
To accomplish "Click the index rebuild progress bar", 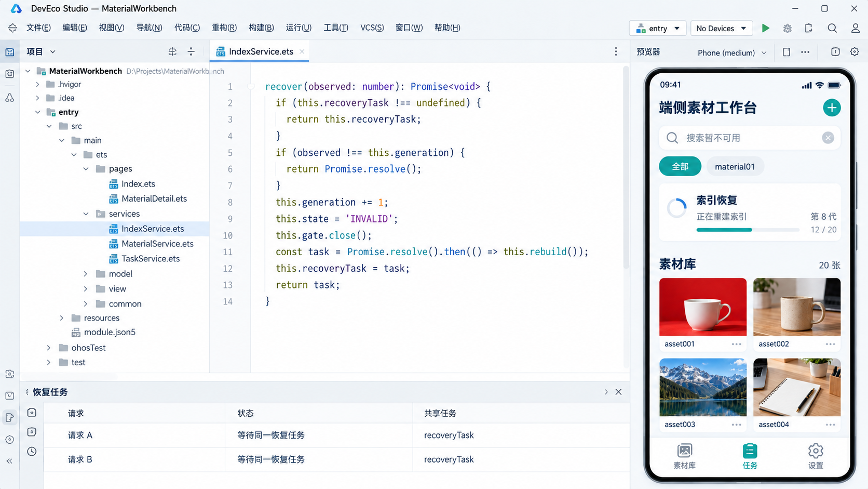I will [x=748, y=230].
